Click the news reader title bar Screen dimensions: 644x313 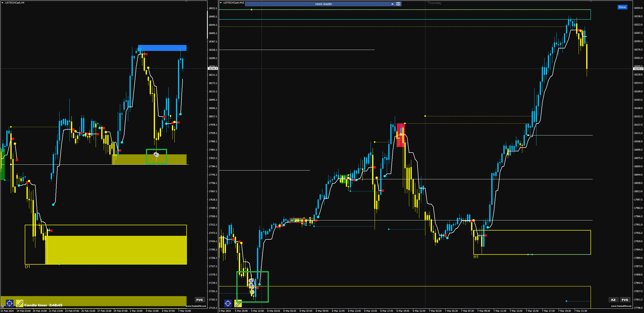pos(323,4)
